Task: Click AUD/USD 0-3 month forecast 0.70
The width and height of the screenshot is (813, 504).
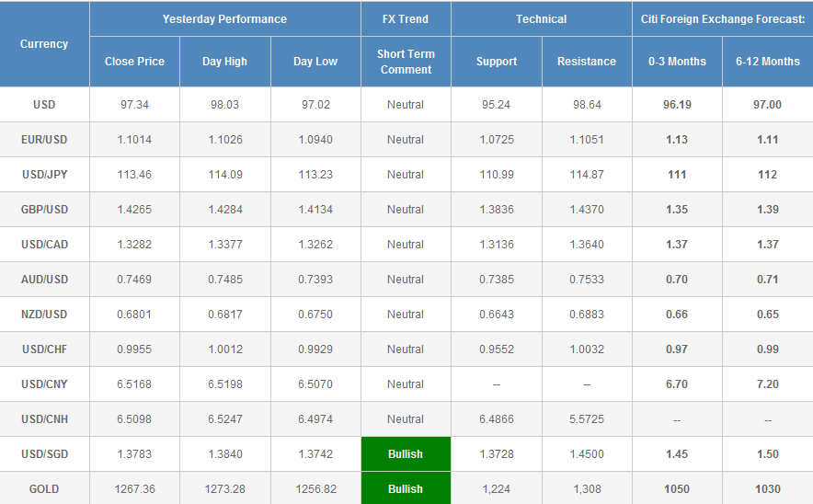Action: pos(677,280)
